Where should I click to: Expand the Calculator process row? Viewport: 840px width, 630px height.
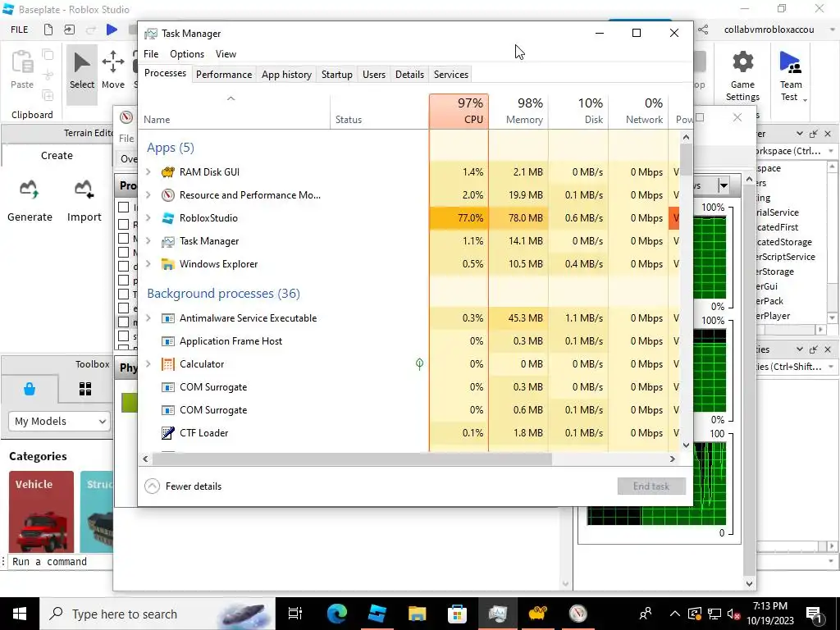(x=148, y=364)
